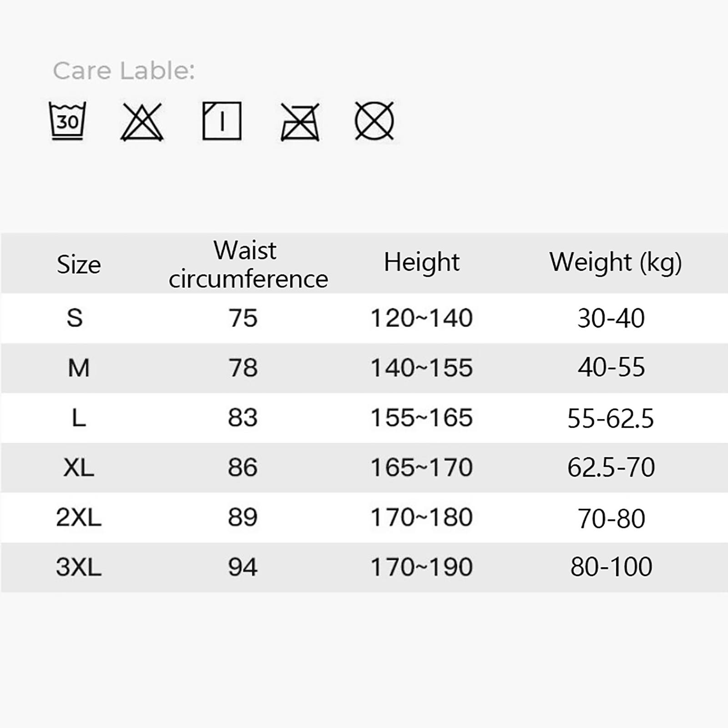Click the do-not-bleach triangle icon
This screenshot has height=728, width=728.
coord(142,122)
